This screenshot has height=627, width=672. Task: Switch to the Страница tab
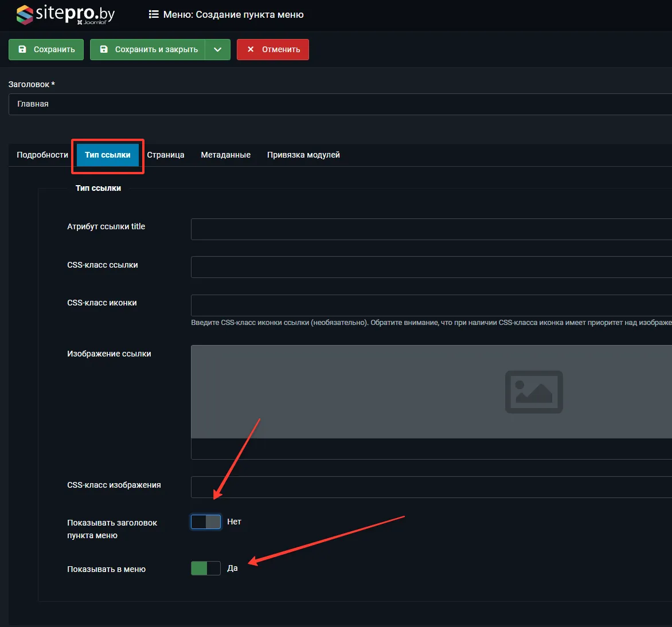[x=166, y=155]
